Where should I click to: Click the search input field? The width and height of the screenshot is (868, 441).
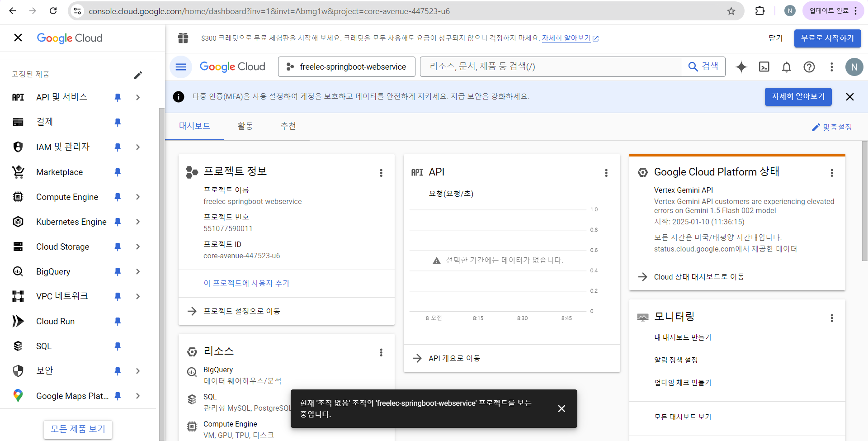[x=551, y=67]
